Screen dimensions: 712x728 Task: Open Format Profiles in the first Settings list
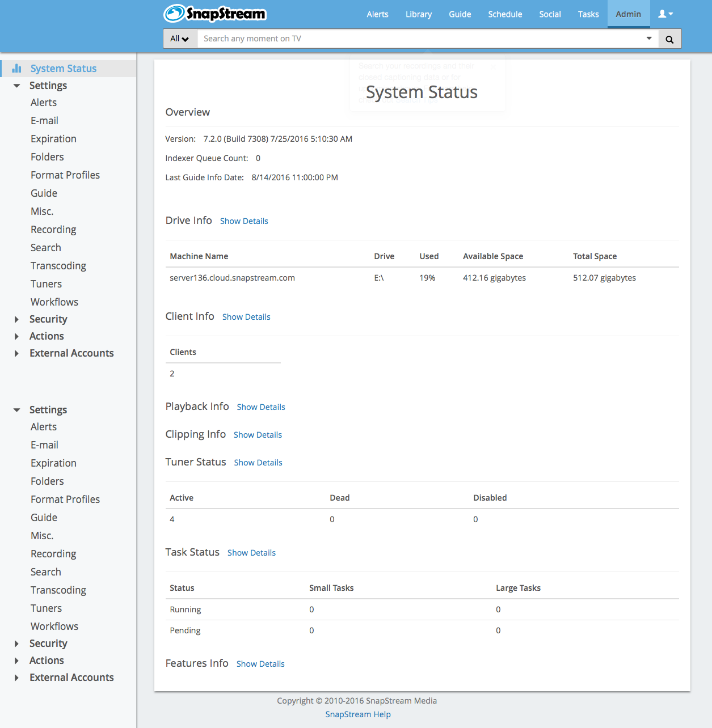pyautogui.click(x=65, y=175)
